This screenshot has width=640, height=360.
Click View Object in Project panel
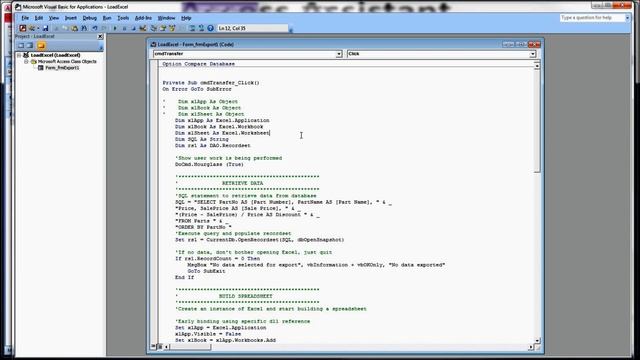coord(30,45)
